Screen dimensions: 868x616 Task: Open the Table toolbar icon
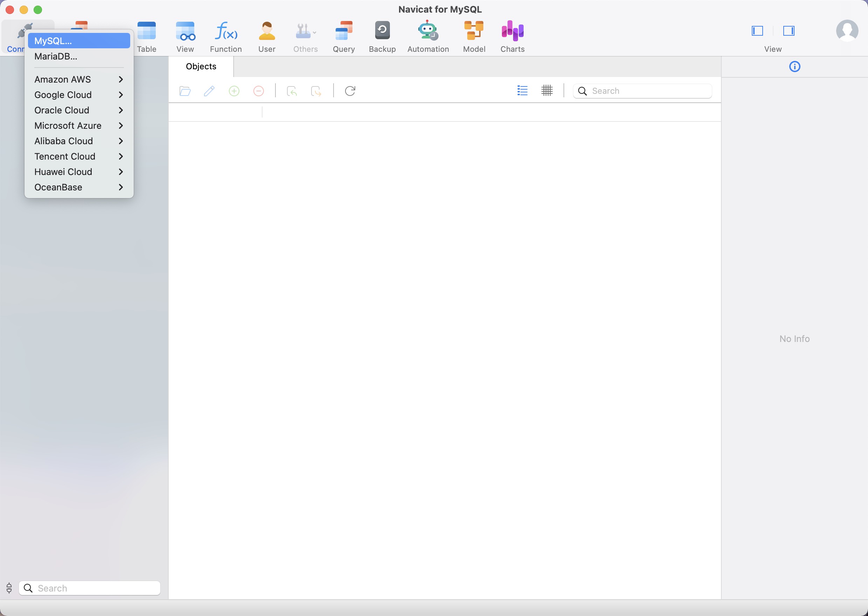tap(146, 36)
